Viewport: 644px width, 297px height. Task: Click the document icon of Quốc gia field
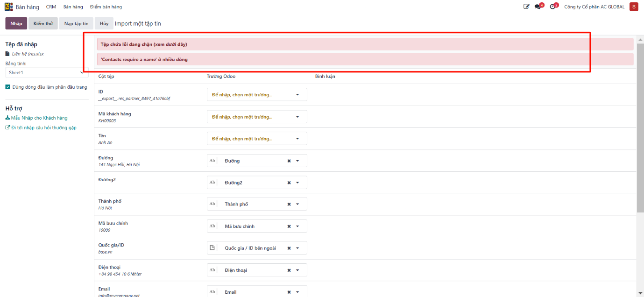click(x=212, y=248)
